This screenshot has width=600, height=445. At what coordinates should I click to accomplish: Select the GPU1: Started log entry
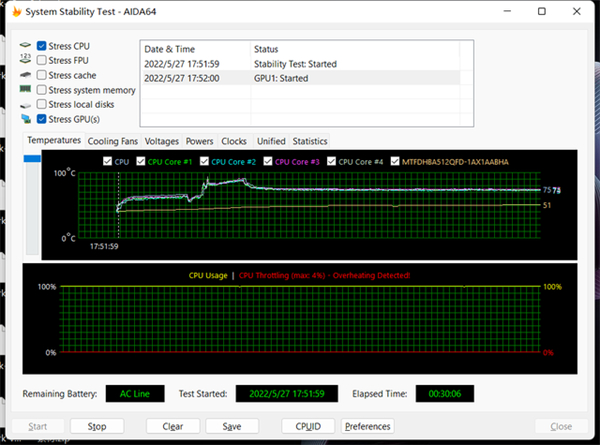pyautogui.click(x=300, y=77)
